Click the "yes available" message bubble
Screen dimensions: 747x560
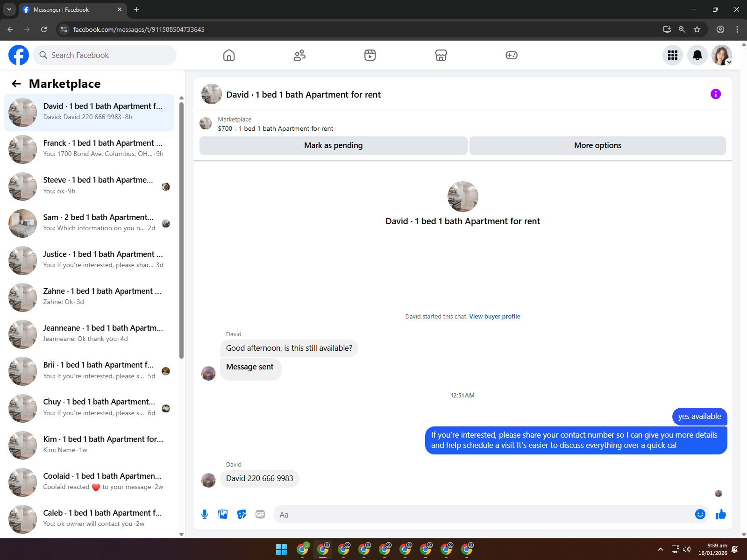tap(699, 416)
